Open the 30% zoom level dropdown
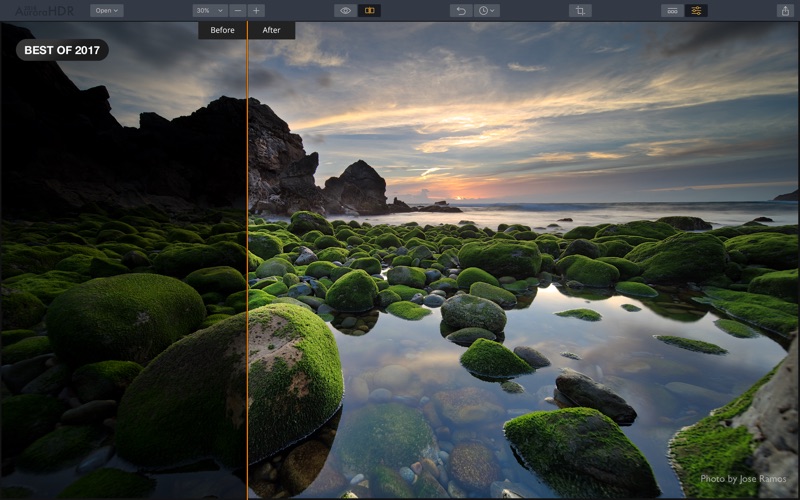This screenshot has width=800, height=500. (208, 11)
